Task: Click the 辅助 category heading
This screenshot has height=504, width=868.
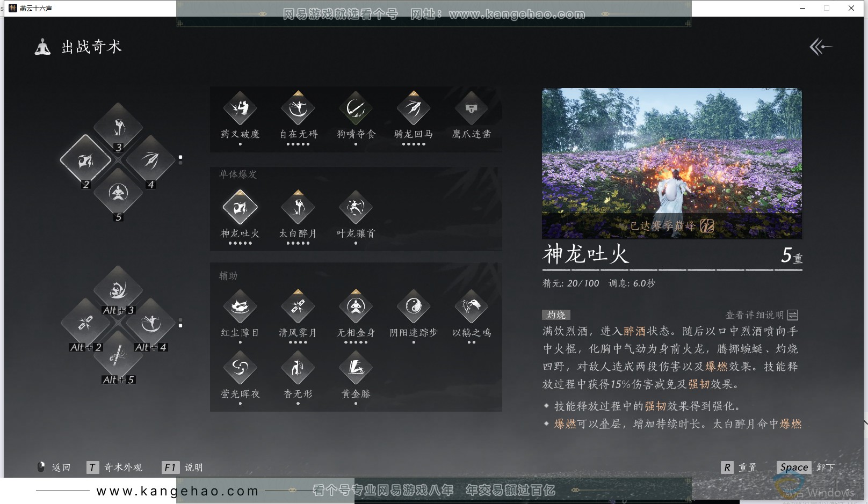Action: coord(228,276)
